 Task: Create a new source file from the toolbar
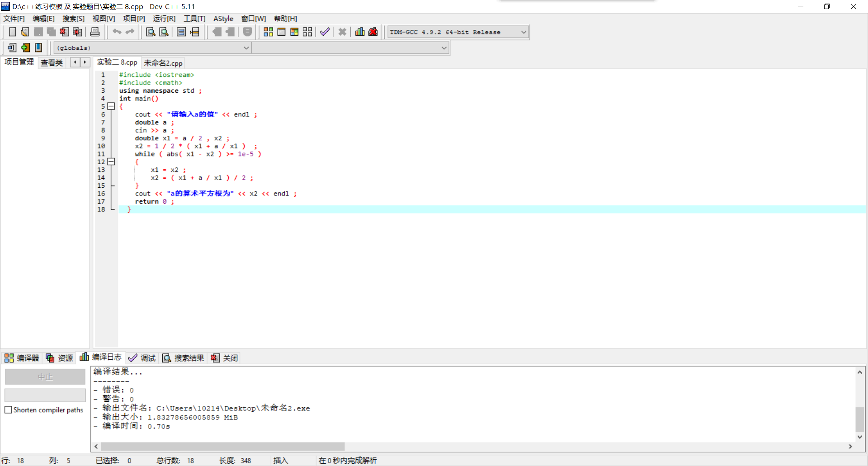click(x=12, y=32)
